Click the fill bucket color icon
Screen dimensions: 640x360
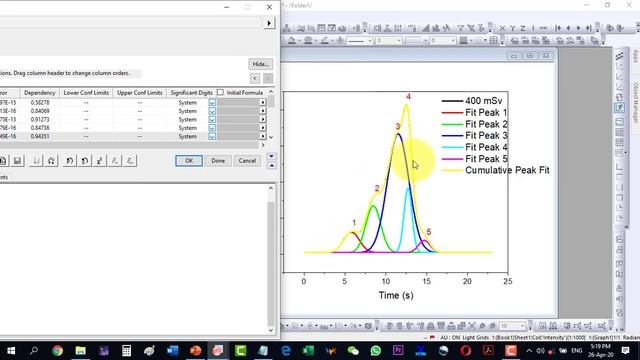coord(293,41)
